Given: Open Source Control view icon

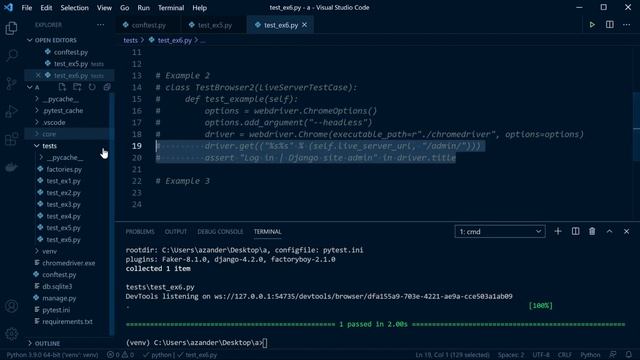Looking at the screenshot, I should (x=11, y=83).
